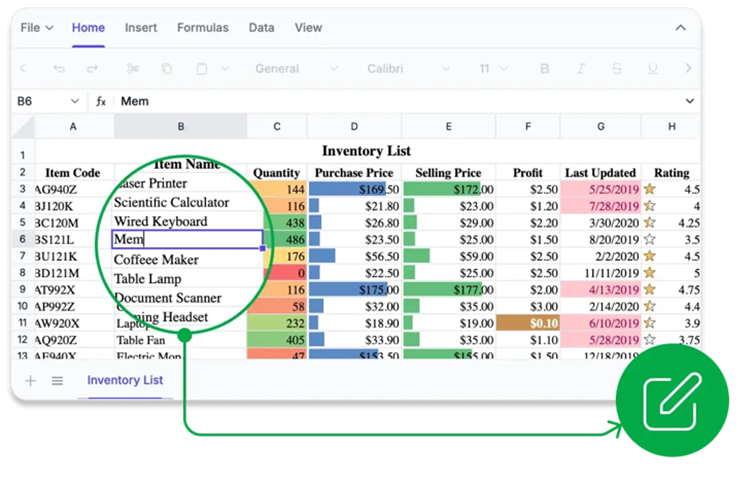Click the highlighted $0.10 profit cell

coord(527,323)
